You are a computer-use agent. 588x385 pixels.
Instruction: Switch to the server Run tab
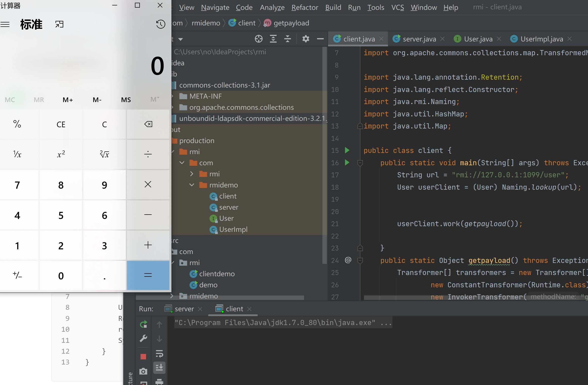click(x=184, y=309)
